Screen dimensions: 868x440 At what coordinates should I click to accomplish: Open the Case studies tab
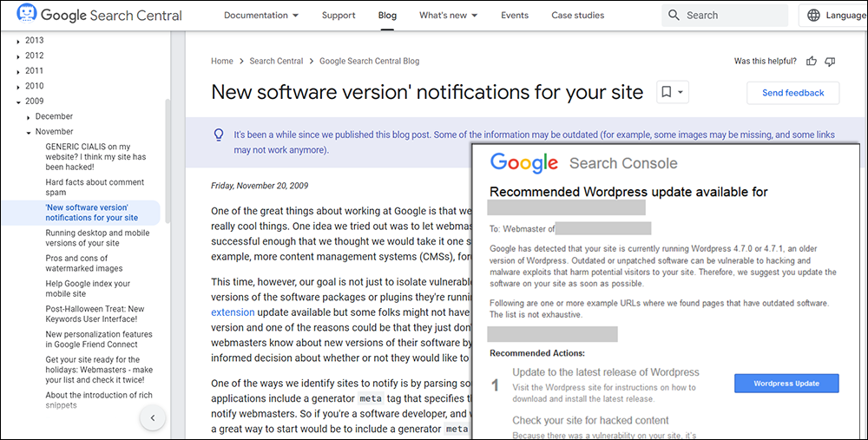[578, 16]
